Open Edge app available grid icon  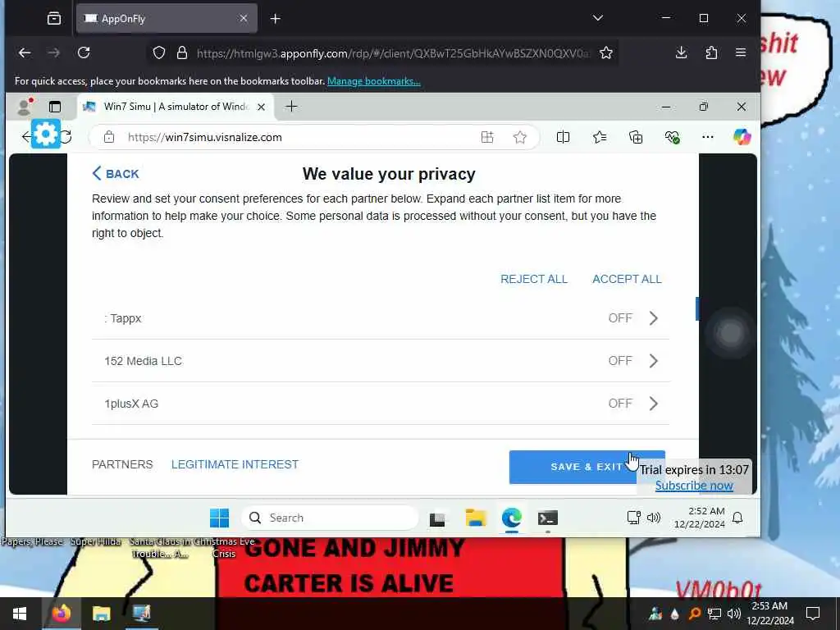click(487, 137)
